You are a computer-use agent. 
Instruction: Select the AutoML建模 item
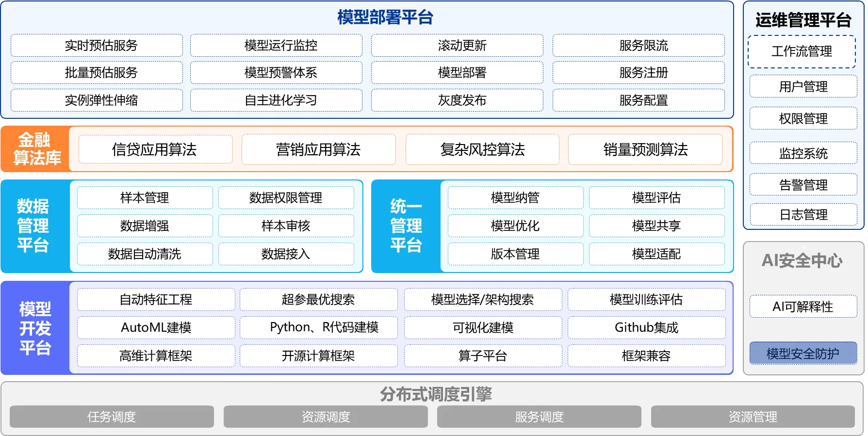pyautogui.click(x=156, y=328)
